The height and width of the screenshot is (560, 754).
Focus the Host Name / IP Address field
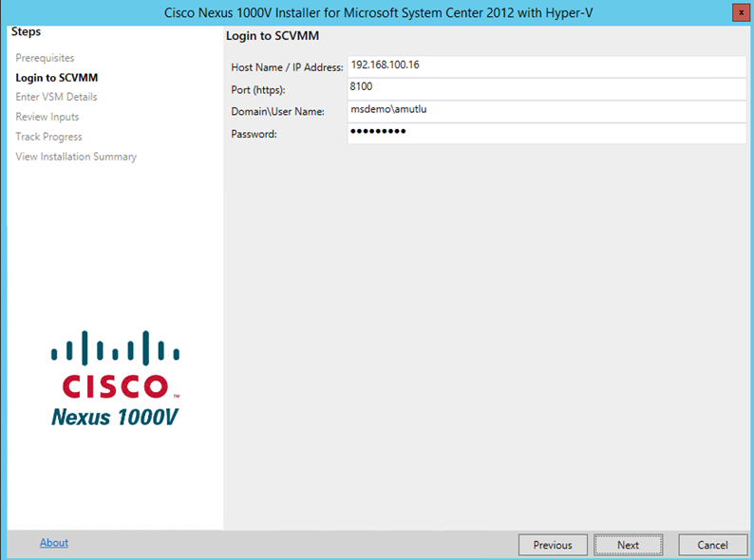coord(547,66)
